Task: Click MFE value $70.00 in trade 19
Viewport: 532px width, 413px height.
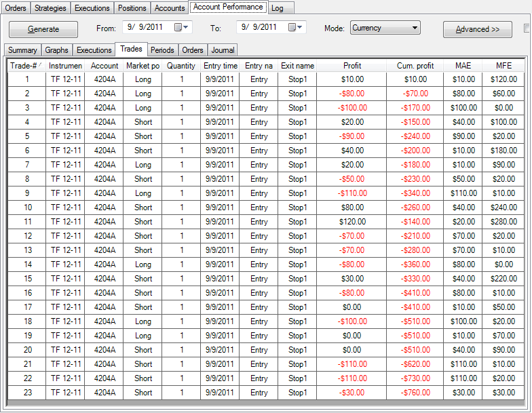Action: click(x=503, y=336)
